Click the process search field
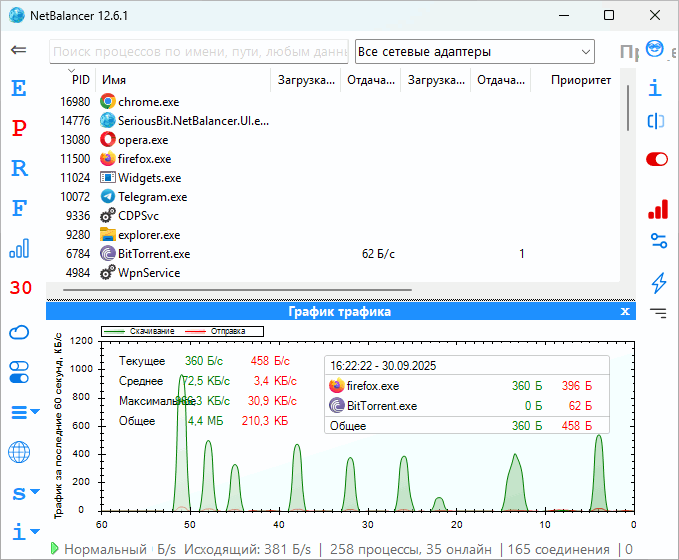 click(x=199, y=52)
